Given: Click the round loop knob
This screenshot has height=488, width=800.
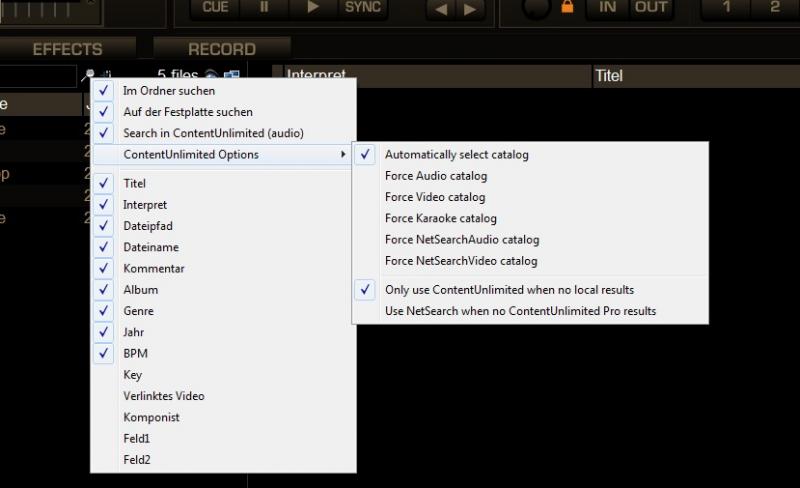Looking at the screenshot, I should (x=535, y=8).
